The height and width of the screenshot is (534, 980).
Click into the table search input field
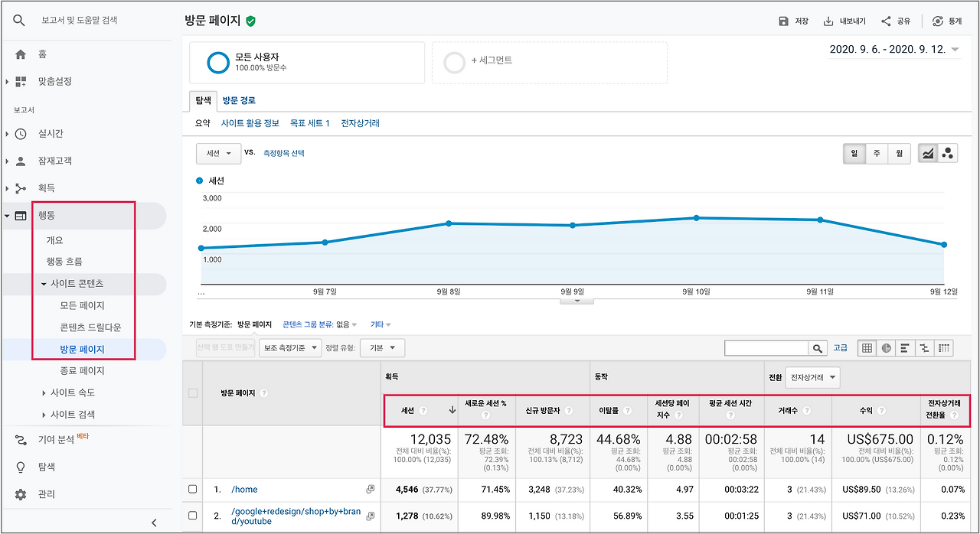click(767, 348)
